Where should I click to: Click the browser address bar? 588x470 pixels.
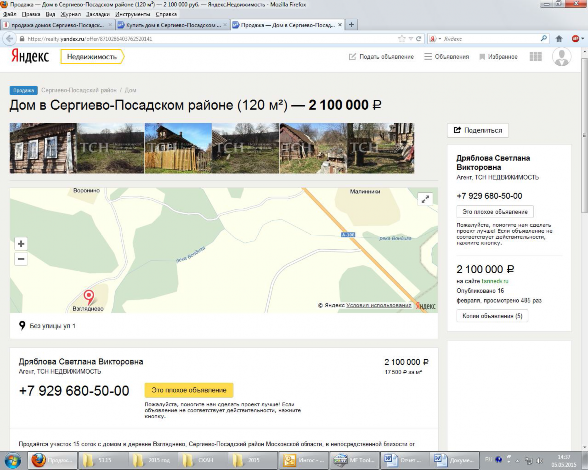click(210, 39)
